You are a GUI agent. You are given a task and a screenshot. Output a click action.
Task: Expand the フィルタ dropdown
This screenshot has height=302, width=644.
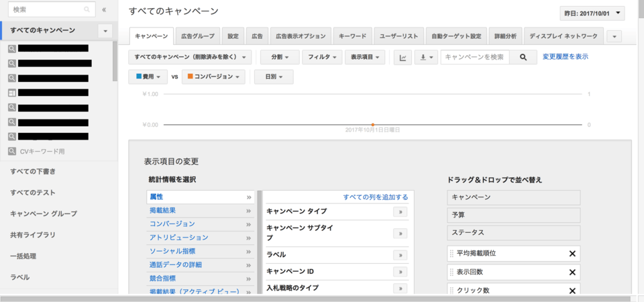click(322, 58)
